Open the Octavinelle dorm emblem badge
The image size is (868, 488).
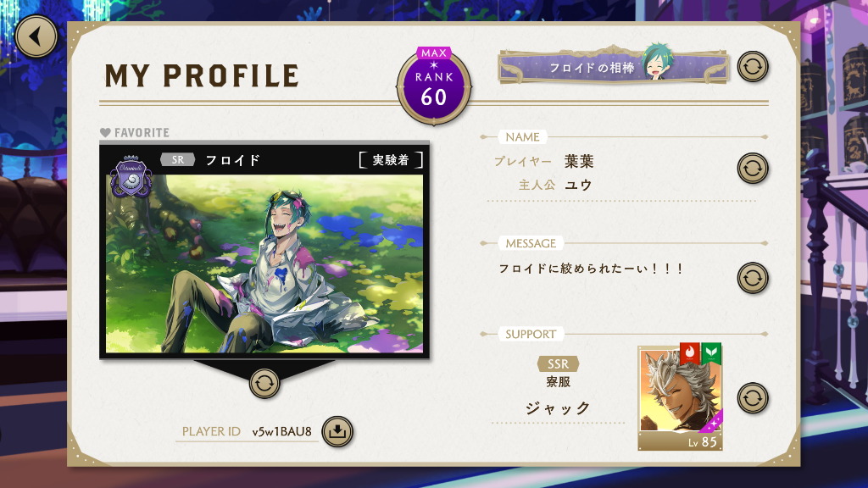(131, 176)
